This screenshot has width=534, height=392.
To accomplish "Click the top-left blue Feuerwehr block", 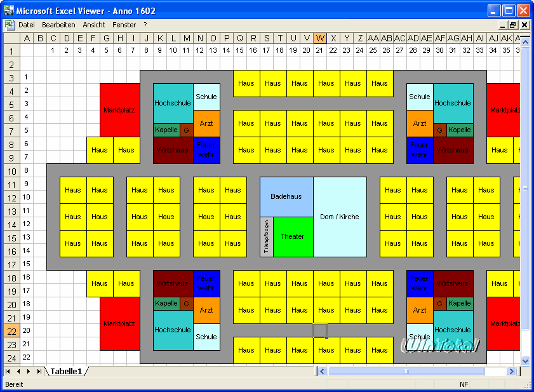I will (x=206, y=150).
